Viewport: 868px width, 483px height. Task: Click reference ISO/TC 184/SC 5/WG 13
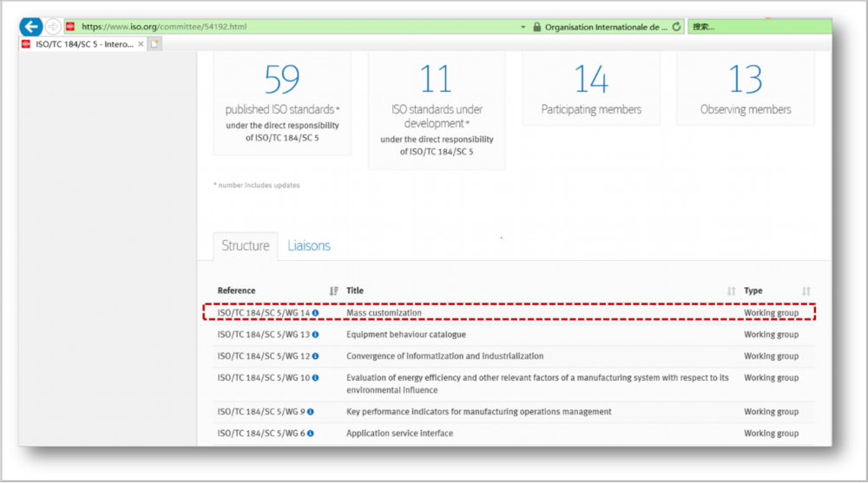tap(264, 335)
